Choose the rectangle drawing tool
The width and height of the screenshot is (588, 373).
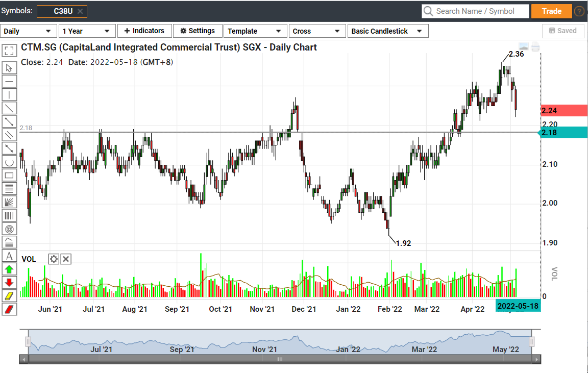(9, 175)
